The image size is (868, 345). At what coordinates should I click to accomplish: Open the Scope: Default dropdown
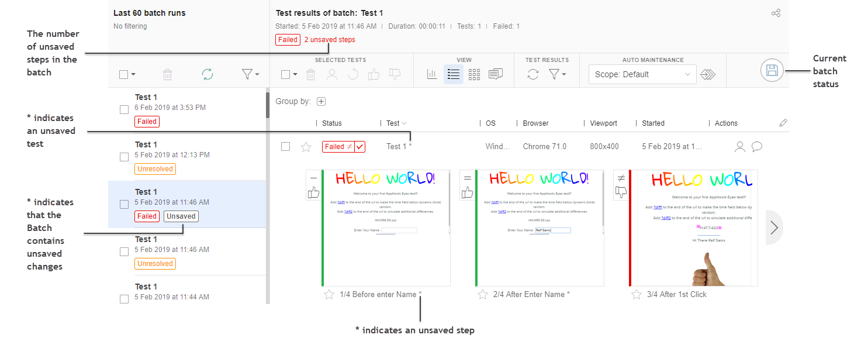(642, 74)
